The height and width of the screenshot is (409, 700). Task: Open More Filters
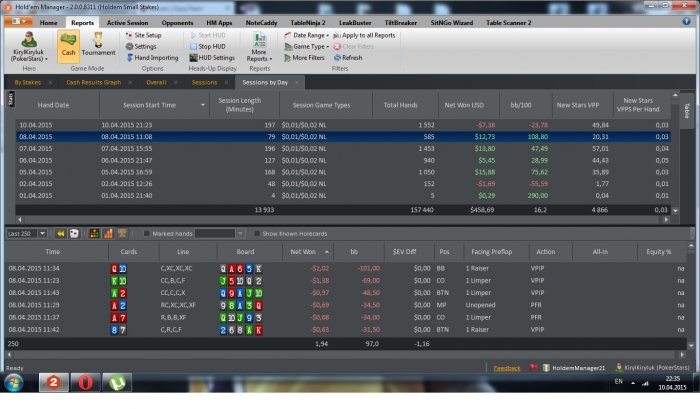pos(304,58)
